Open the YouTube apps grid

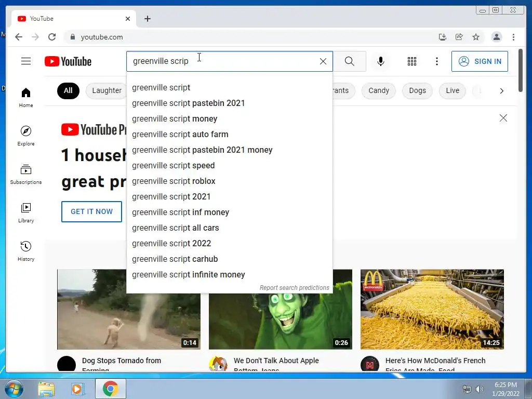pyautogui.click(x=412, y=61)
